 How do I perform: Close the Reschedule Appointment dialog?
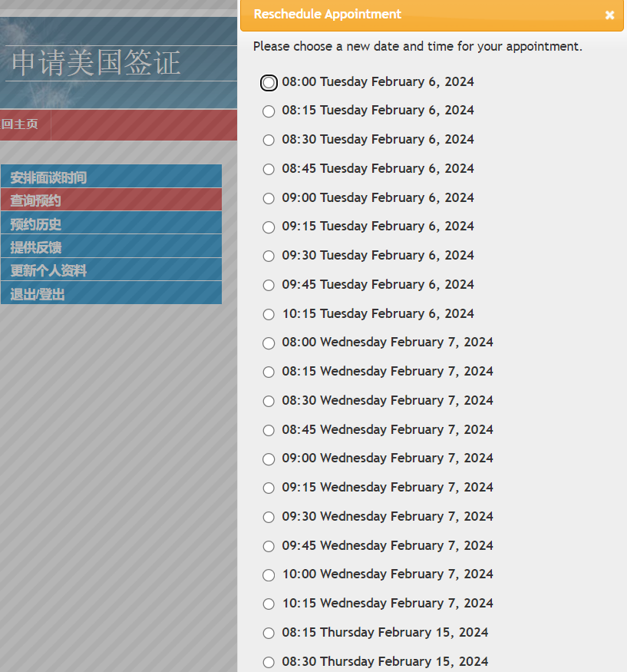[609, 15]
